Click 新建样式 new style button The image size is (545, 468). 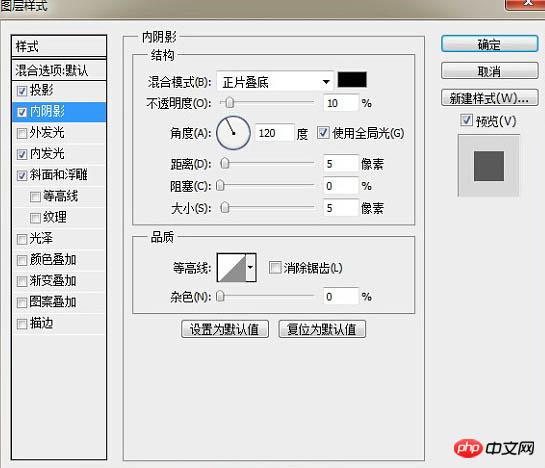point(489,98)
